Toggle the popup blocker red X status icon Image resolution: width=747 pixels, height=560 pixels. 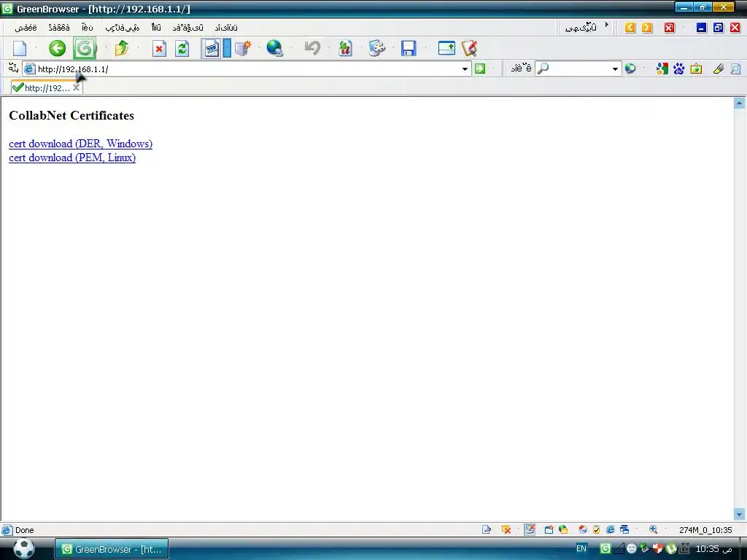click(x=506, y=529)
